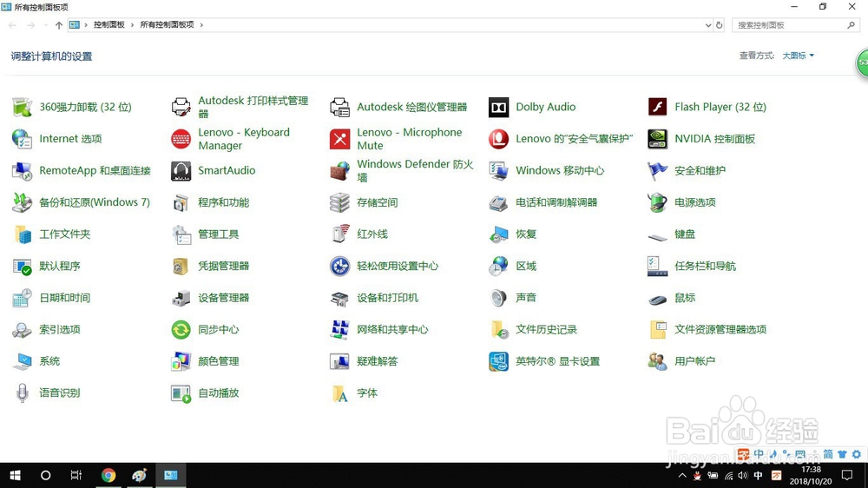The width and height of the screenshot is (868, 488).
Task: Open the Dolby Audio icon
Action: point(498,107)
